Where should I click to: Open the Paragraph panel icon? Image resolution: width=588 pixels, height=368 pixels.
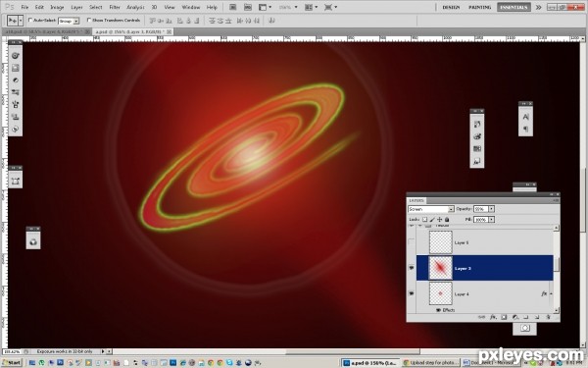pyautogui.click(x=525, y=130)
